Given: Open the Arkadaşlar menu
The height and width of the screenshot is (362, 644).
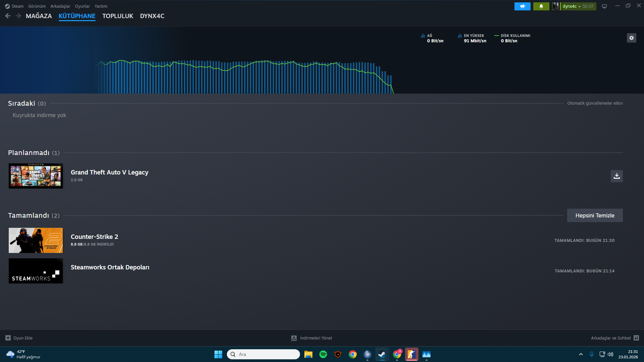Looking at the screenshot, I should 60,6.
